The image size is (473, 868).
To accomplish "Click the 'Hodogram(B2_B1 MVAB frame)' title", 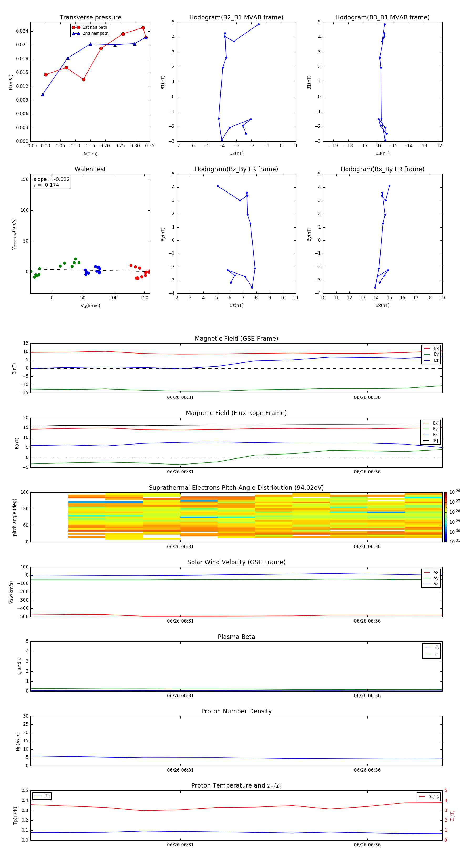I will point(236,18).
